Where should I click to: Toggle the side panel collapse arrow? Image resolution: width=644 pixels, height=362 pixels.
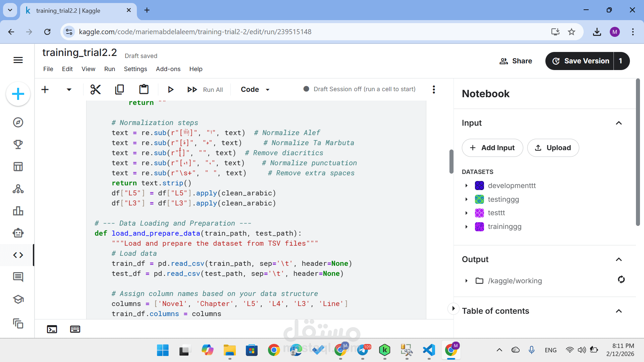click(453, 308)
